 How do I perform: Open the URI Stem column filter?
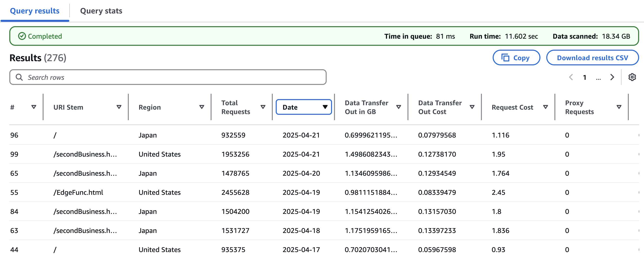(x=119, y=107)
